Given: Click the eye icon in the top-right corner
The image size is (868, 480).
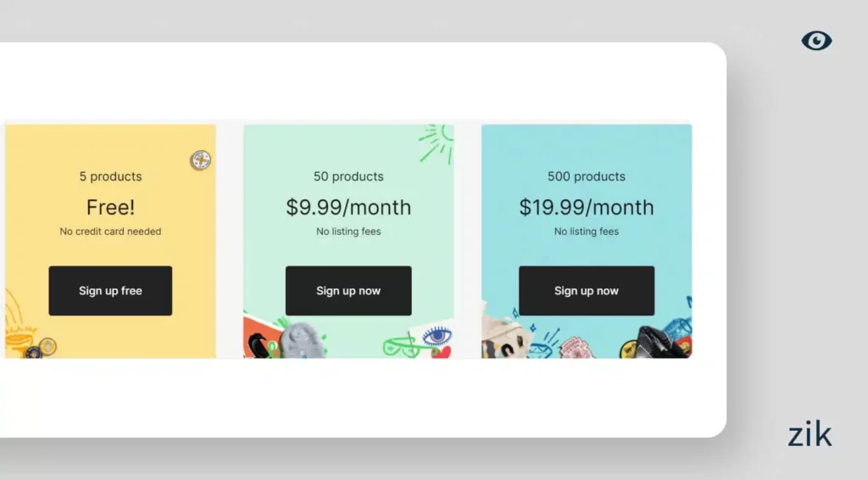Looking at the screenshot, I should coord(816,41).
